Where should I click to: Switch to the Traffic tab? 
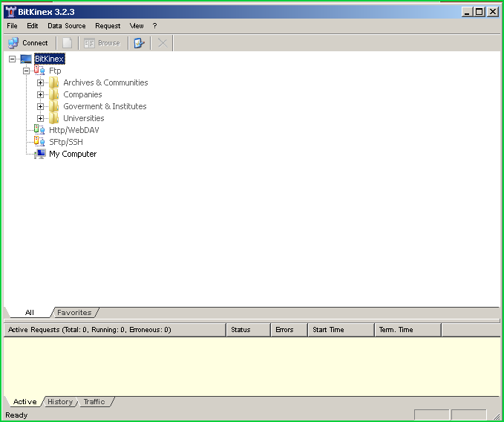pyautogui.click(x=94, y=402)
